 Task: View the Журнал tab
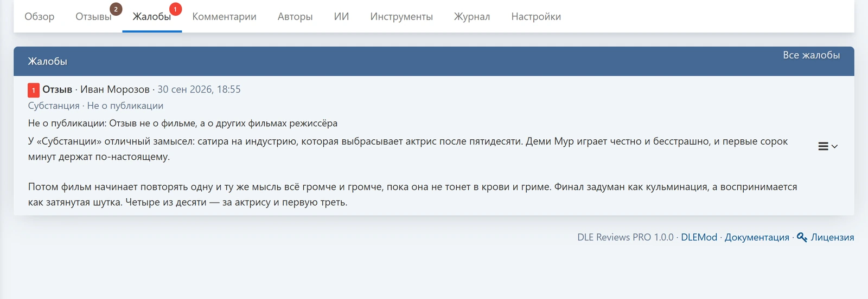[472, 17]
